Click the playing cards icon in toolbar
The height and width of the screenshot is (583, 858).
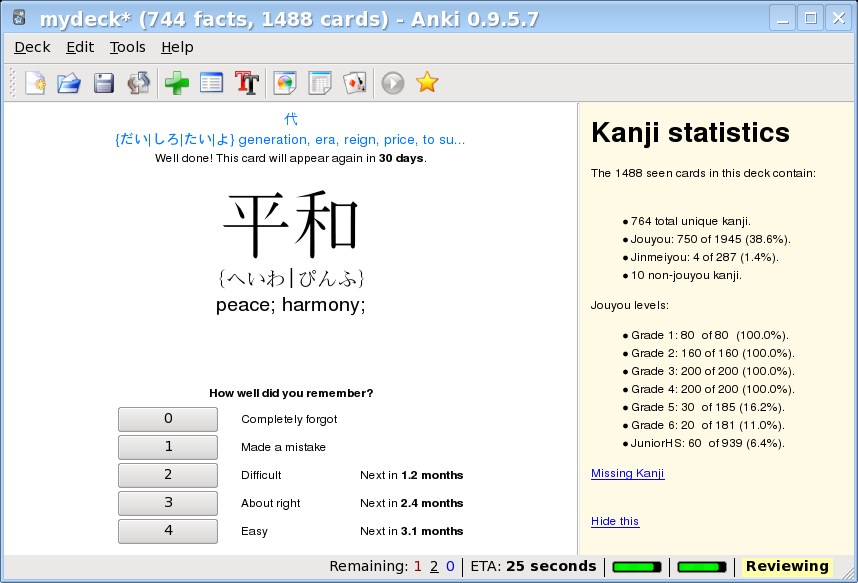coord(354,83)
